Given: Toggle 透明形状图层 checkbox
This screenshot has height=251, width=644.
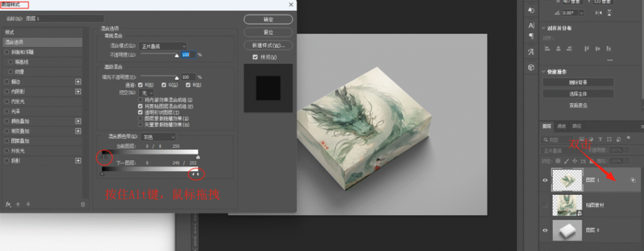Looking at the screenshot, I should click(140, 112).
